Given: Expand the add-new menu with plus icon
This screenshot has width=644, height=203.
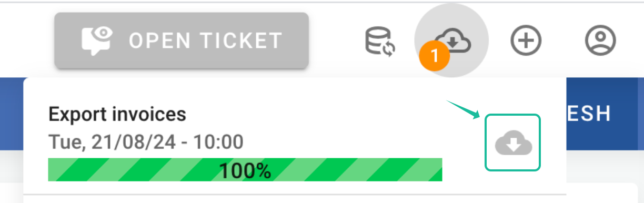Looking at the screenshot, I should pos(527,40).
